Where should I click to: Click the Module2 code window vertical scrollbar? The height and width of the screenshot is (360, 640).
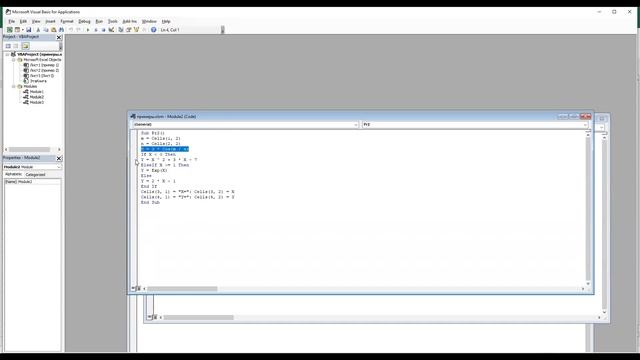tap(588, 208)
